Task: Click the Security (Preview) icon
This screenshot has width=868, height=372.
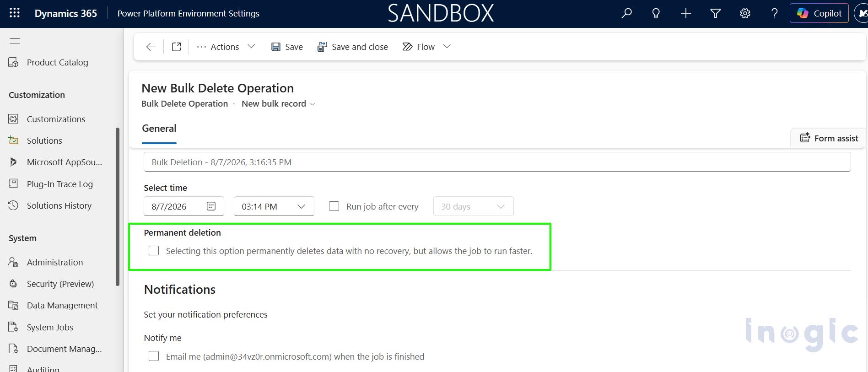Action: (x=13, y=284)
